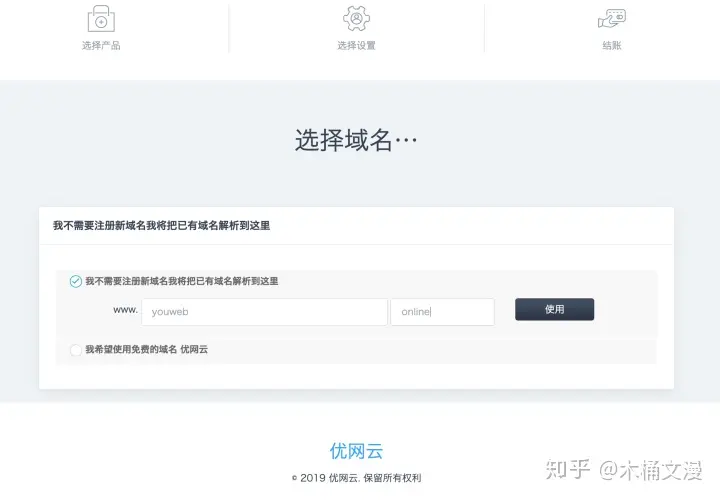
Task: Click the 结账 payment card icon
Action: coord(612,18)
